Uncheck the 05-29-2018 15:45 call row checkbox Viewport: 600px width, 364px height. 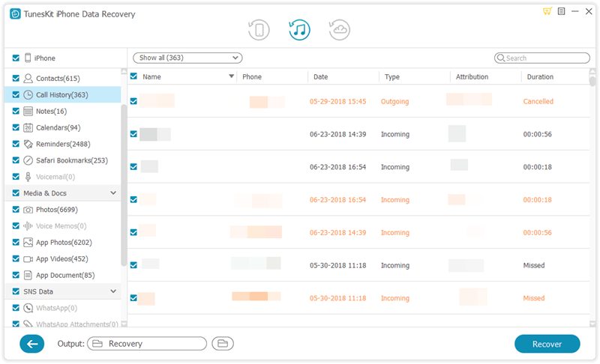pyautogui.click(x=133, y=101)
